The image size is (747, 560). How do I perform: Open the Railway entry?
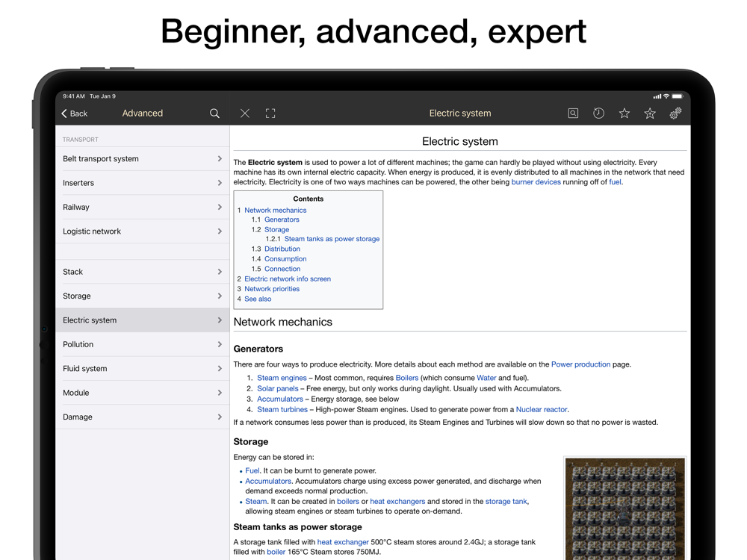[143, 207]
